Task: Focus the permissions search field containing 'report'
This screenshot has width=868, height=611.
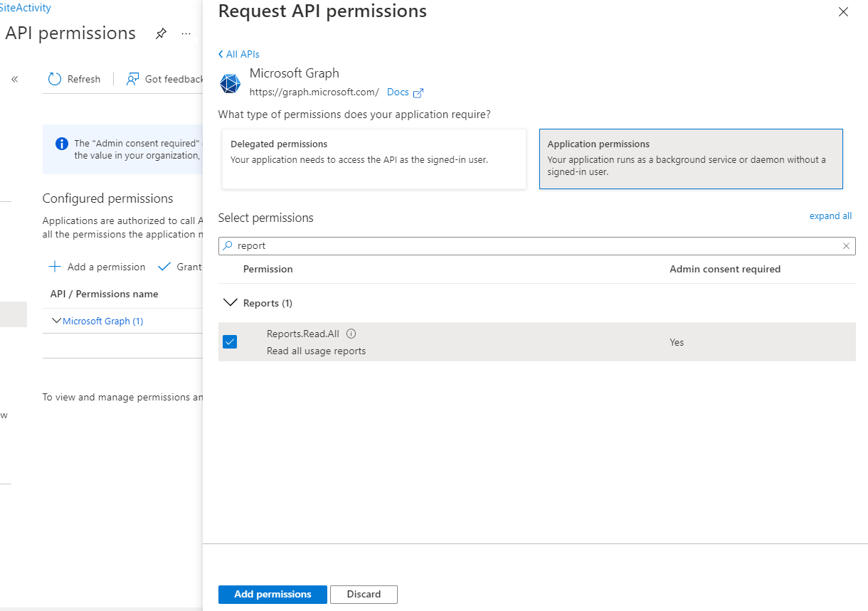Action: tap(536, 246)
